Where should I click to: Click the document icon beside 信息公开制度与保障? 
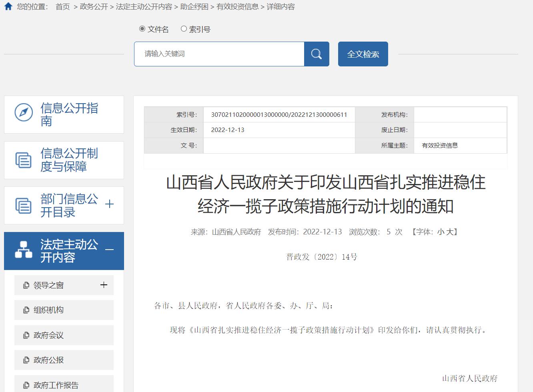(x=23, y=160)
